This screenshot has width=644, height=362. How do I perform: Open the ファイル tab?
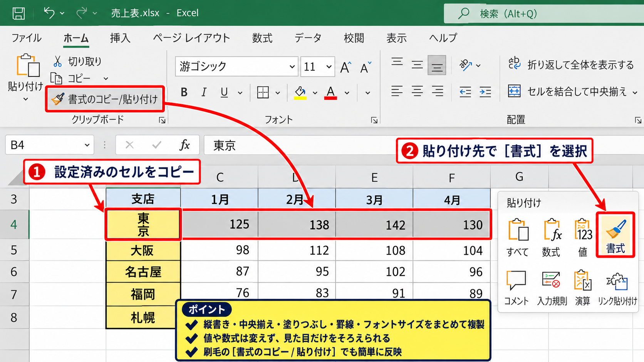point(27,38)
